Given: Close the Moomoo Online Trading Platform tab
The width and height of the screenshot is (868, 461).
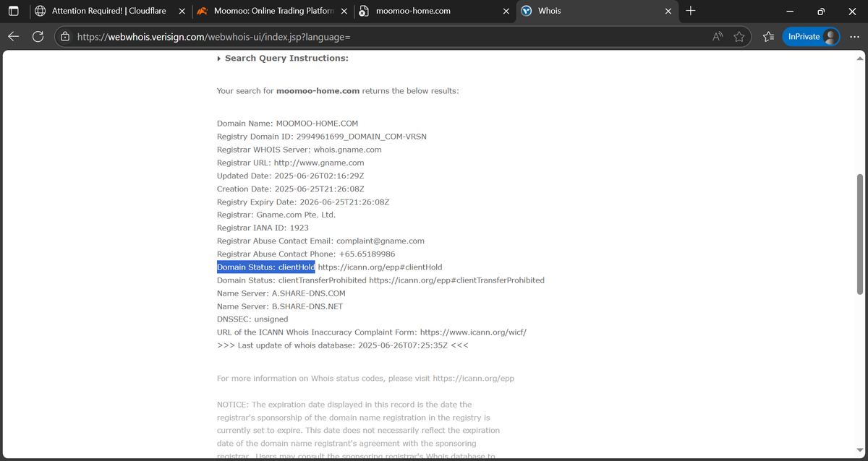Looking at the screenshot, I should tap(343, 11).
